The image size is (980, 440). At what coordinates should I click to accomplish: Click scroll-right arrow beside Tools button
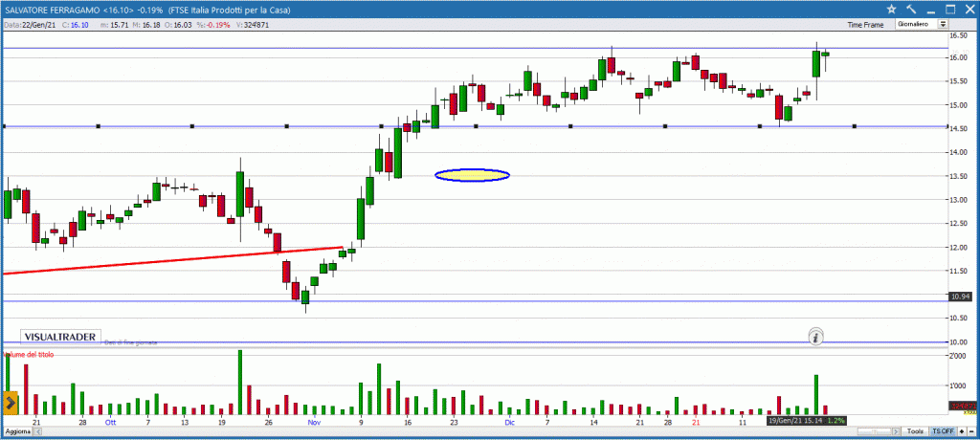pos(896,432)
